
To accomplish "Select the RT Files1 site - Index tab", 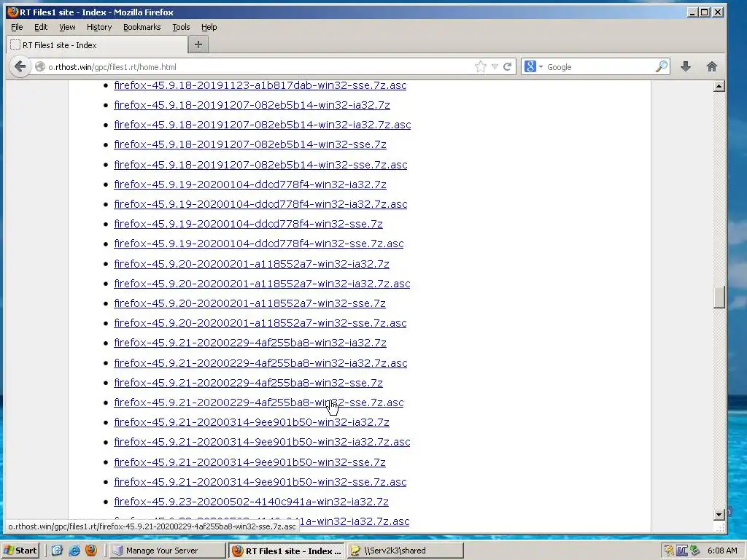I will tap(97, 44).
